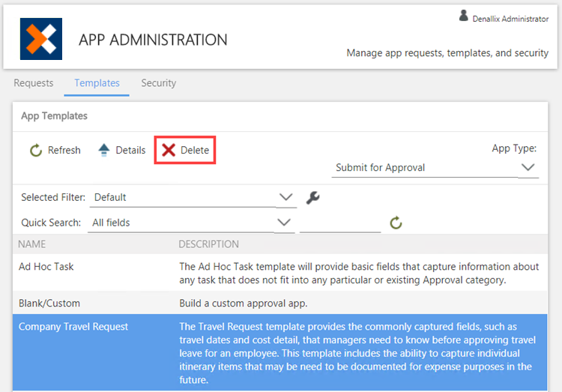
Task: Expand the Quick Search fields dropdown
Action: [x=284, y=223]
